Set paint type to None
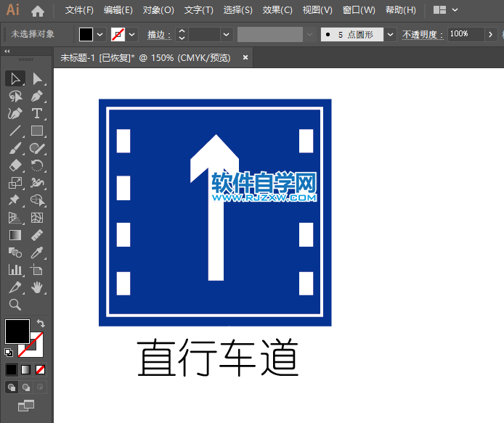The height and width of the screenshot is (423, 504). click(40, 370)
